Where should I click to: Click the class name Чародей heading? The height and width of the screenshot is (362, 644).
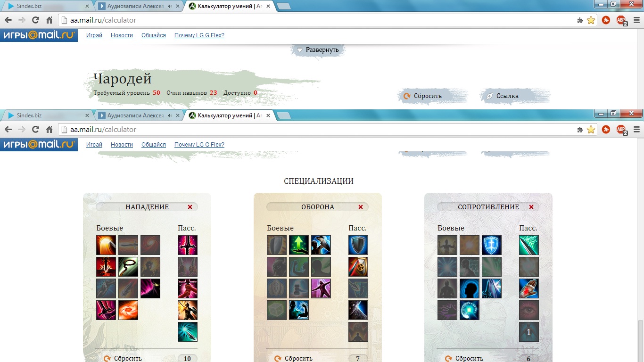[x=123, y=79]
